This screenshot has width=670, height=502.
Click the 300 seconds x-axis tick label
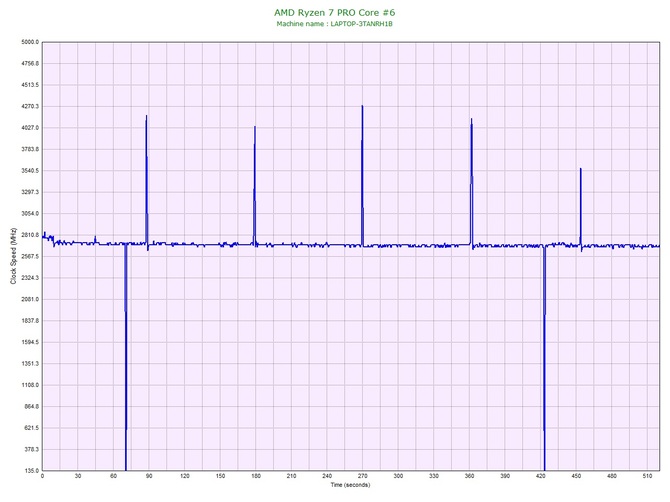(x=398, y=476)
